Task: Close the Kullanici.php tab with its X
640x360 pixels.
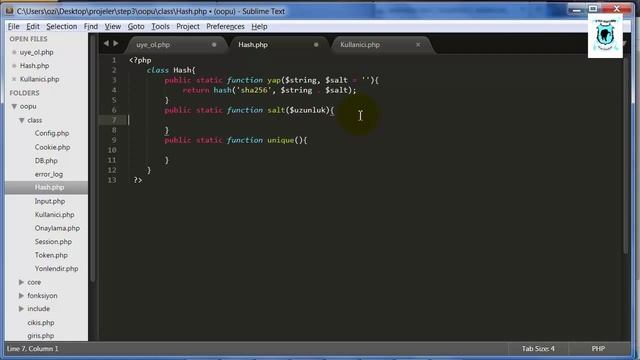Action: [x=418, y=44]
